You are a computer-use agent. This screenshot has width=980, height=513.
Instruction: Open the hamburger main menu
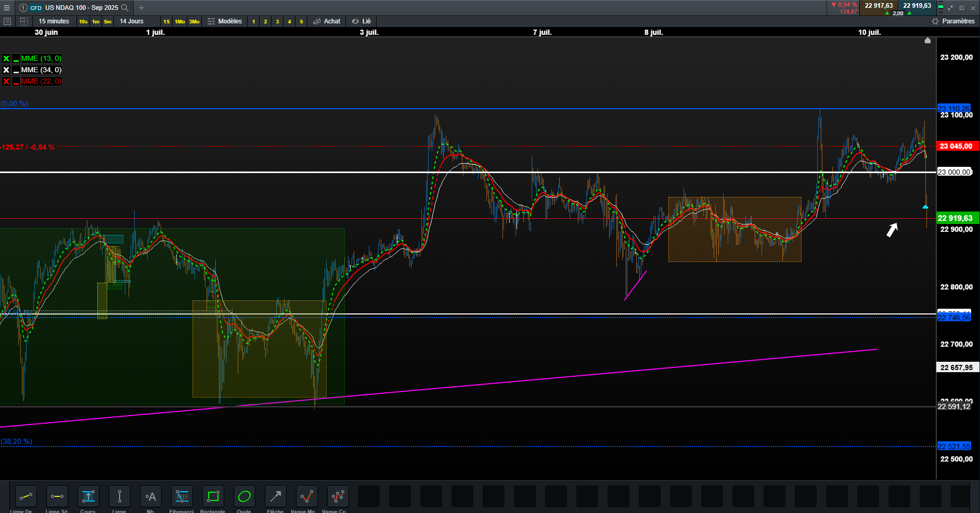click(7, 8)
